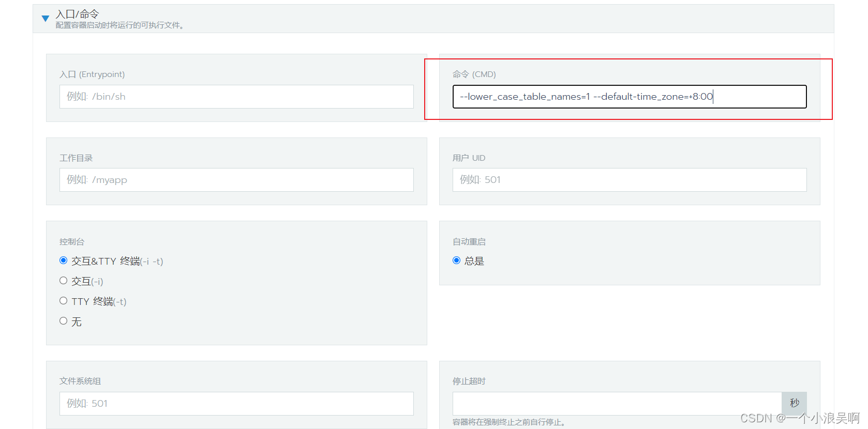The height and width of the screenshot is (429, 868).
Task: Choose the TTY 终端(-t) radio option
Action: 64,301
